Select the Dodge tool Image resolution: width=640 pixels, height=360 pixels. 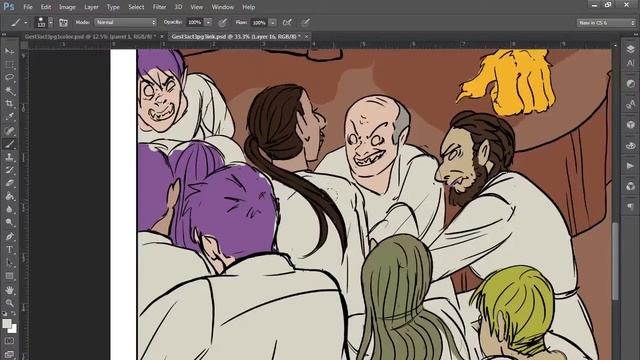pyautogui.click(x=9, y=223)
